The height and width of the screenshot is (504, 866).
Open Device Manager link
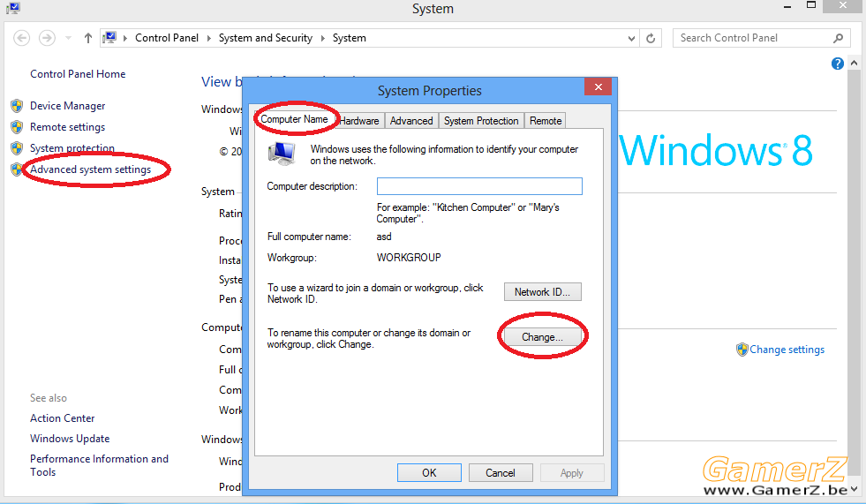tap(67, 105)
